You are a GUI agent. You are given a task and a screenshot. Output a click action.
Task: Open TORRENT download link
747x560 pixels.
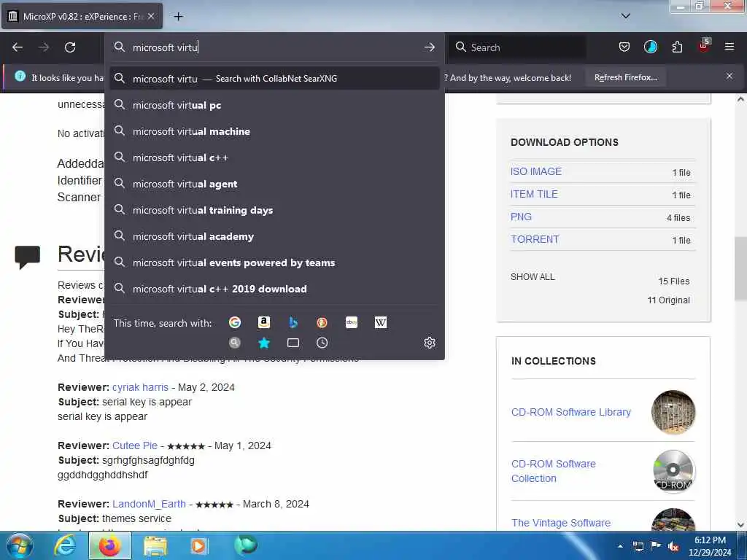pos(535,239)
